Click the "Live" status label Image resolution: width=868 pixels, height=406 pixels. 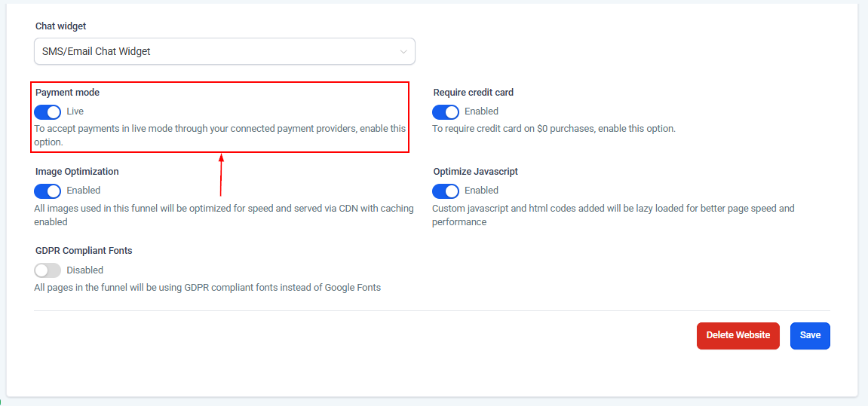click(x=75, y=111)
